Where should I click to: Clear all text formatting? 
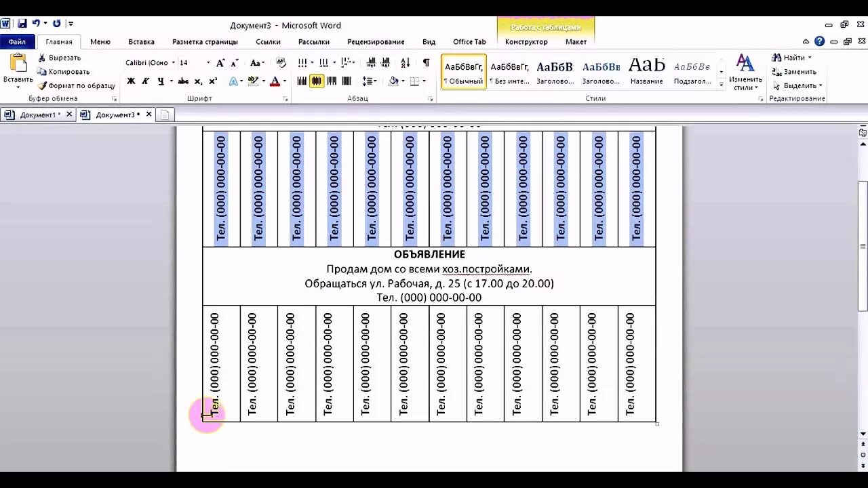(x=280, y=63)
